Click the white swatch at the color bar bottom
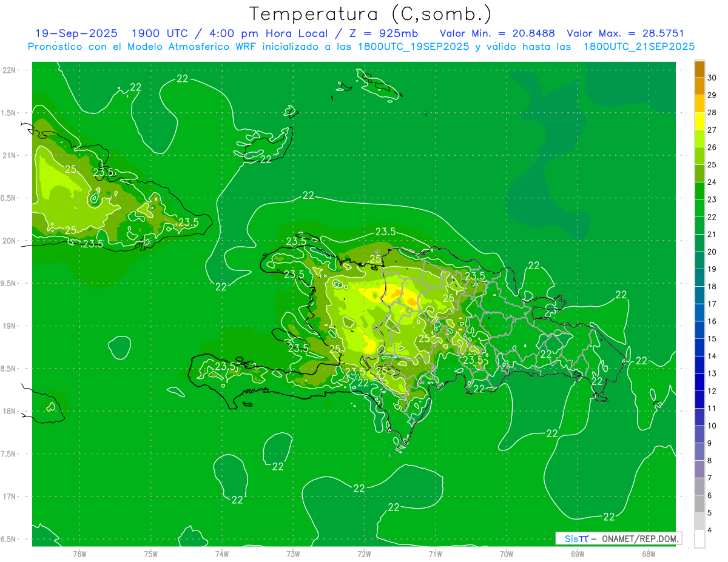Viewport: 728px width, 562px height. click(x=699, y=539)
